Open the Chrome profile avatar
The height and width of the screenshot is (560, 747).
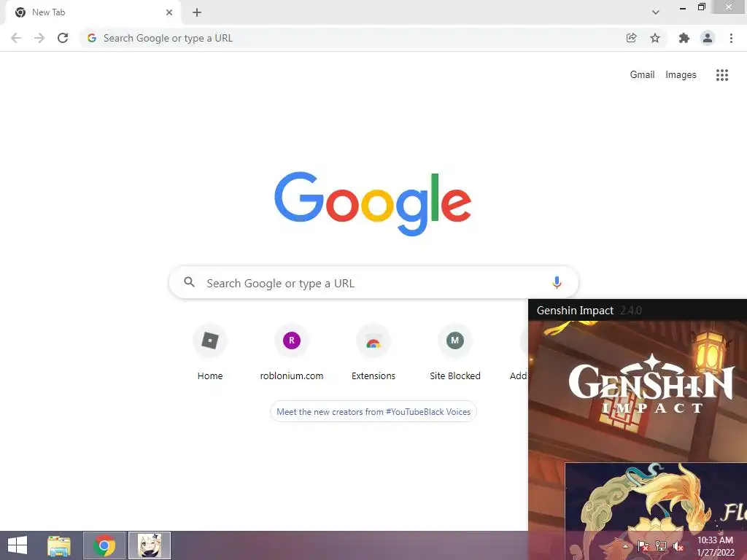click(x=708, y=38)
